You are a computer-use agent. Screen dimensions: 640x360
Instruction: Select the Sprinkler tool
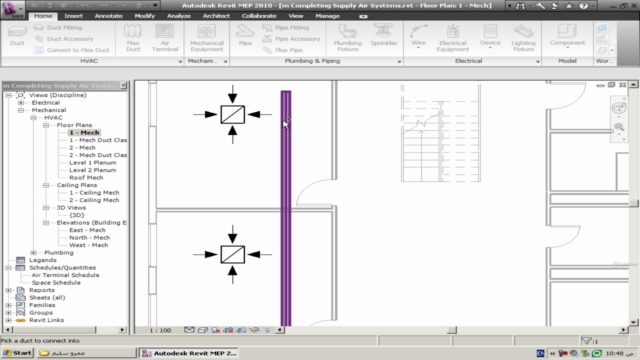tap(383, 36)
